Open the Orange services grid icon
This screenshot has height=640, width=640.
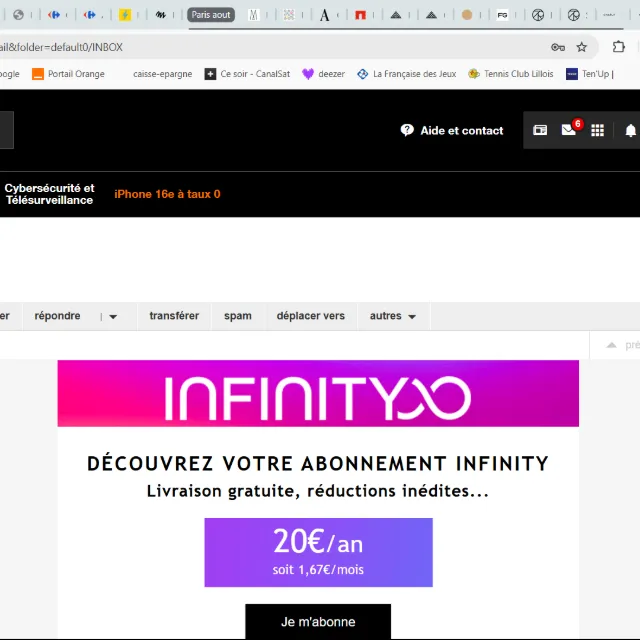(598, 130)
